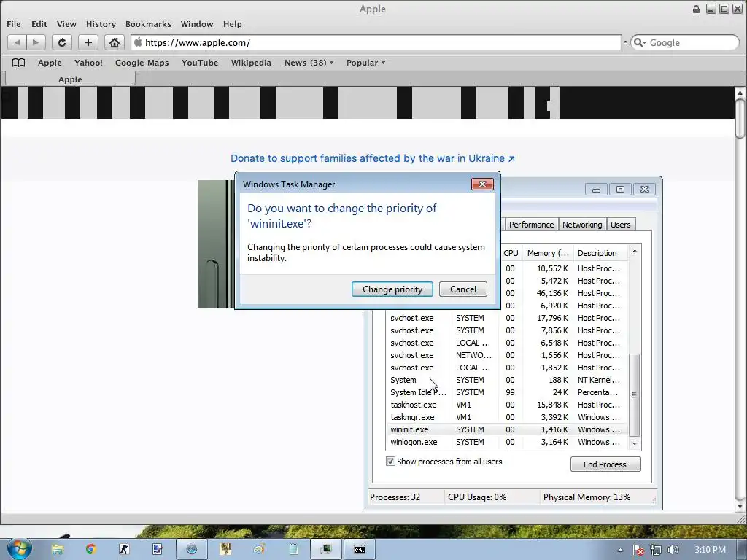Open the YouTube bookmark

(200, 63)
